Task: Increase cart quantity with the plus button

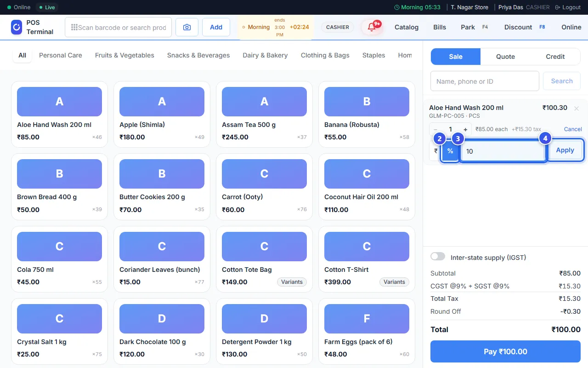Action: (x=465, y=130)
